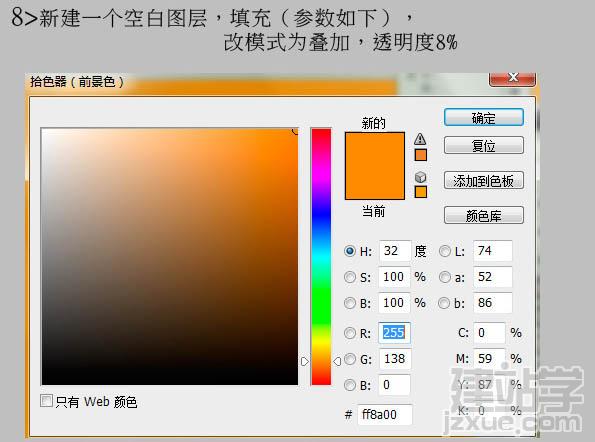595x442 pixels.
Task: Click the out-of-gamut warning triangle icon
Action: point(420,139)
